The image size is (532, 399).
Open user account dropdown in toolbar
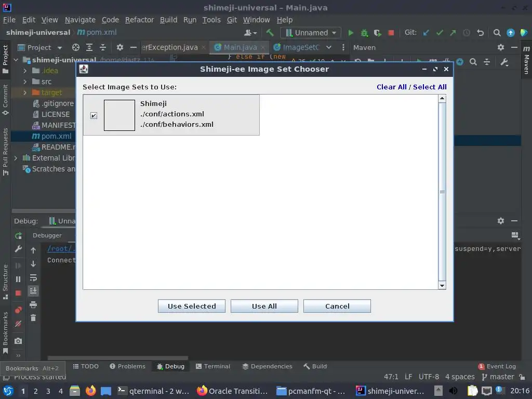tap(250, 33)
